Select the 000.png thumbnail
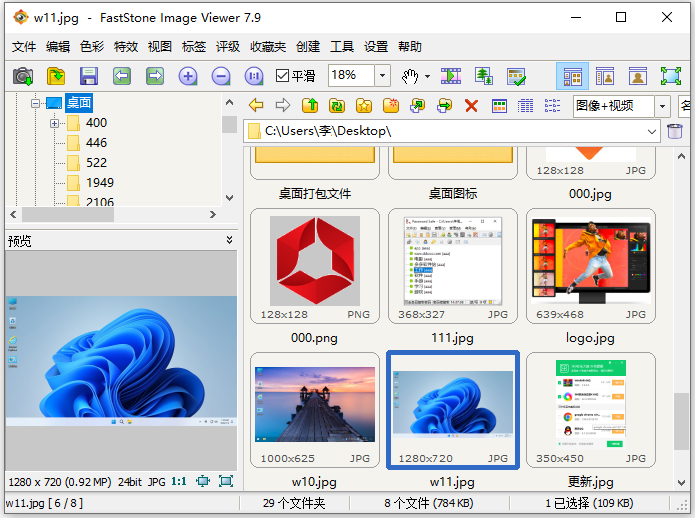 coord(315,266)
